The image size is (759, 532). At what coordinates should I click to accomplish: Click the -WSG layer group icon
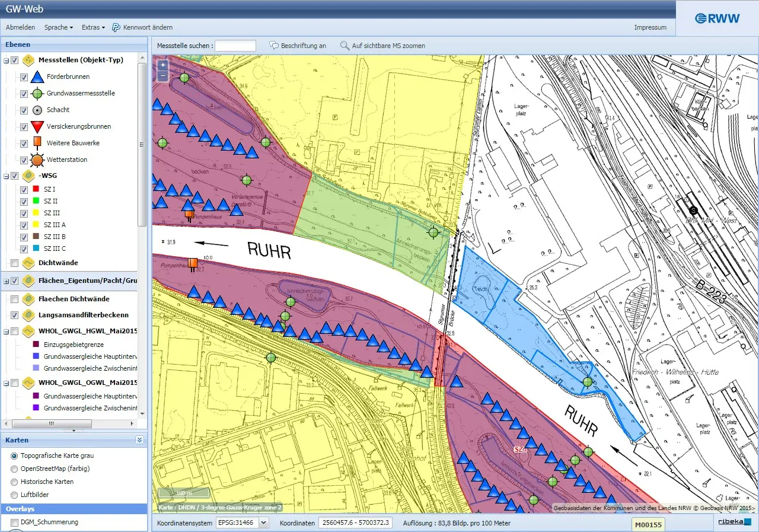click(28, 176)
